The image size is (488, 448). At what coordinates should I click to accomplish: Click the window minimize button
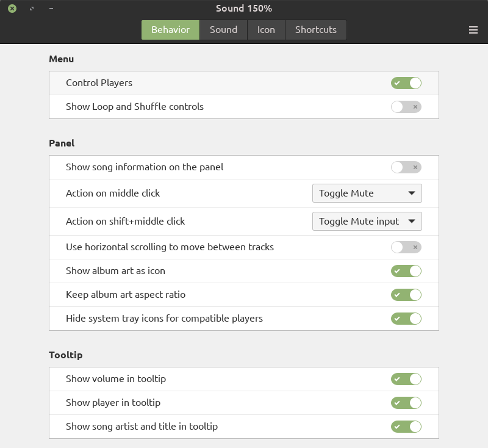(51, 9)
